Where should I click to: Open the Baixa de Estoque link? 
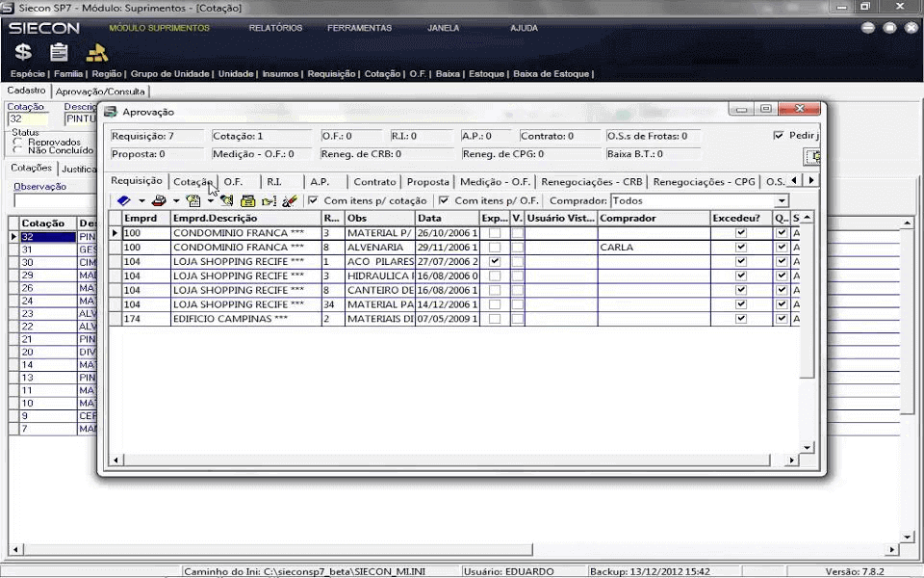[x=551, y=74]
